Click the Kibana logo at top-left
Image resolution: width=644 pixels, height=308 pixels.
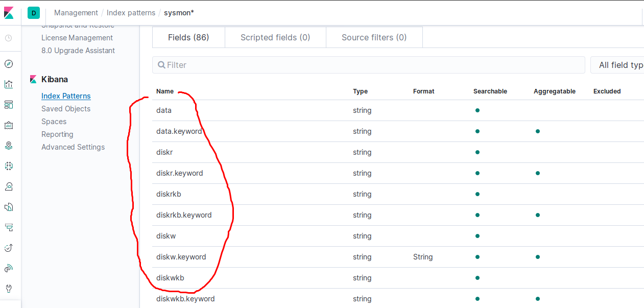click(9, 13)
